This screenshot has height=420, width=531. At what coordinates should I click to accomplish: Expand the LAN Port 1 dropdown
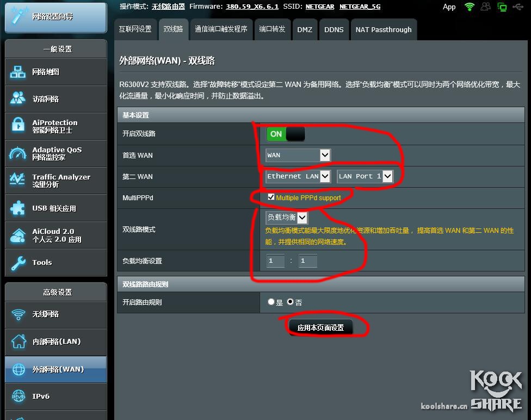(365, 176)
